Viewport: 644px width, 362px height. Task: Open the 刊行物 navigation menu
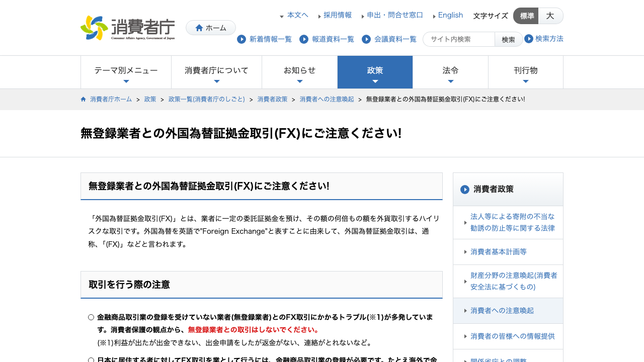coord(526,72)
